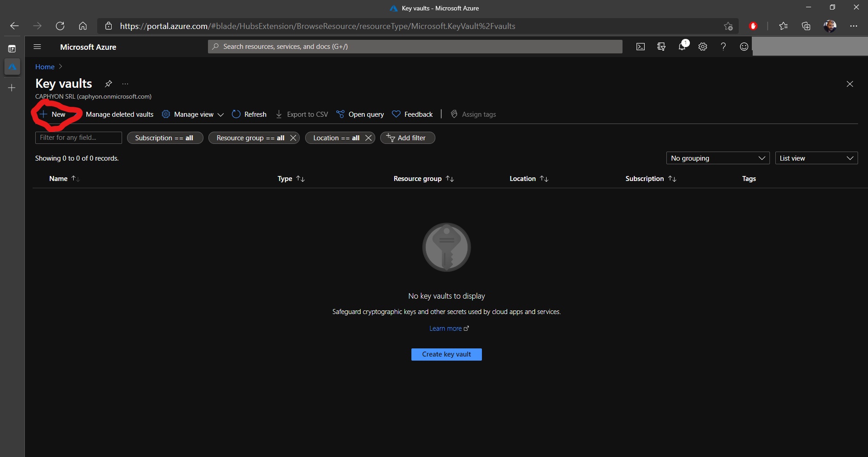Viewport: 868px width, 457px height.
Task: Refresh the key vaults list
Action: [x=249, y=114]
